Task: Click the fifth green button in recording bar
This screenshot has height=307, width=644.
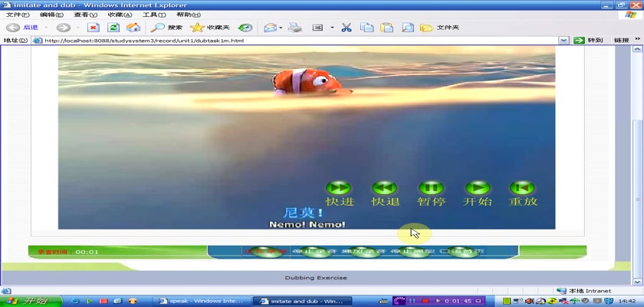Action: coord(463,252)
